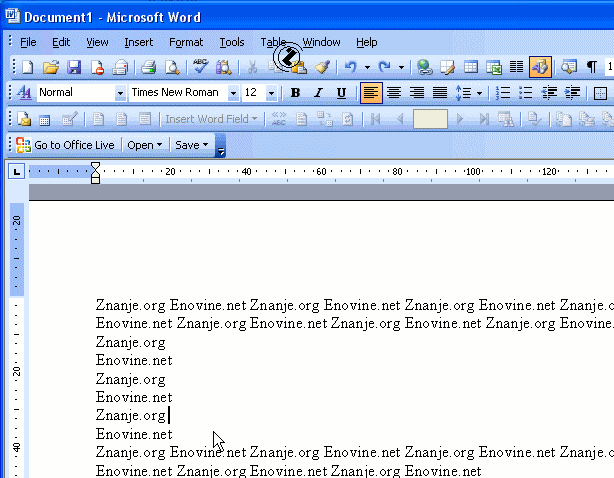Open Print Preview magnifier icon
The width and height of the screenshot is (614, 478).
pos(172,67)
